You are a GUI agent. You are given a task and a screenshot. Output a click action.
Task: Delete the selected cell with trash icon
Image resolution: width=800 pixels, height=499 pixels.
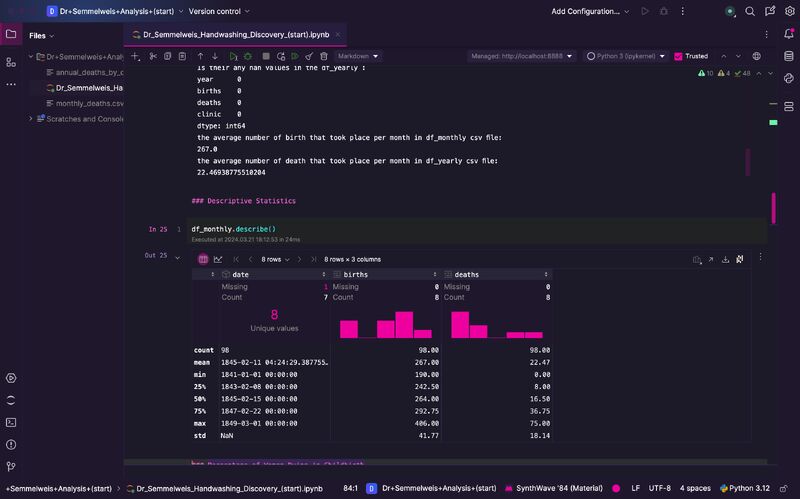[x=323, y=56]
